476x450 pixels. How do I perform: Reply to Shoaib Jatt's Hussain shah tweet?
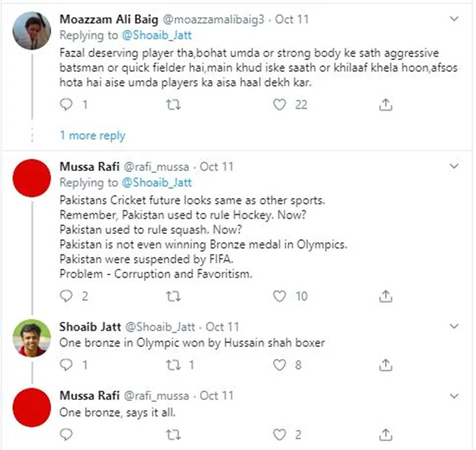tap(66, 365)
